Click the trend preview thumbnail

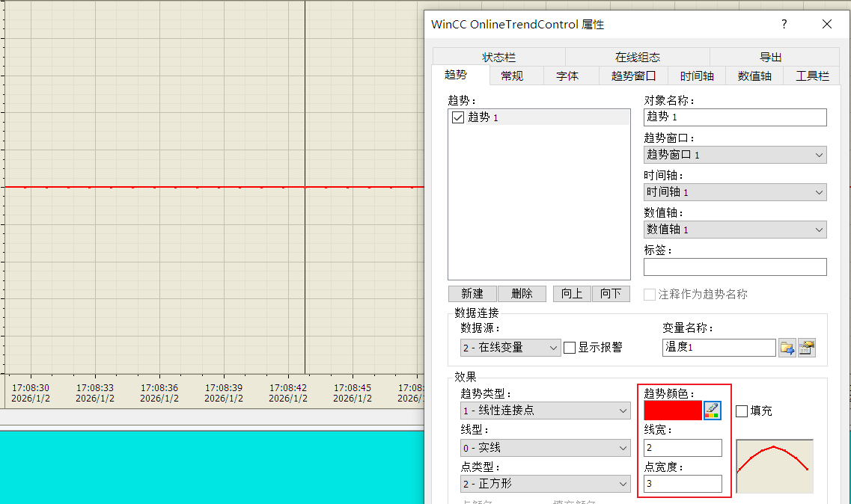point(775,466)
